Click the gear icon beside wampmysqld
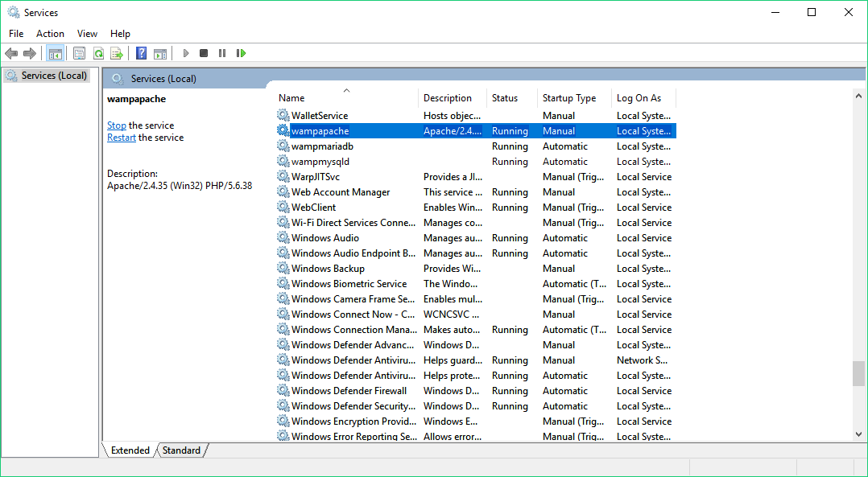868x477 pixels. point(283,162)
